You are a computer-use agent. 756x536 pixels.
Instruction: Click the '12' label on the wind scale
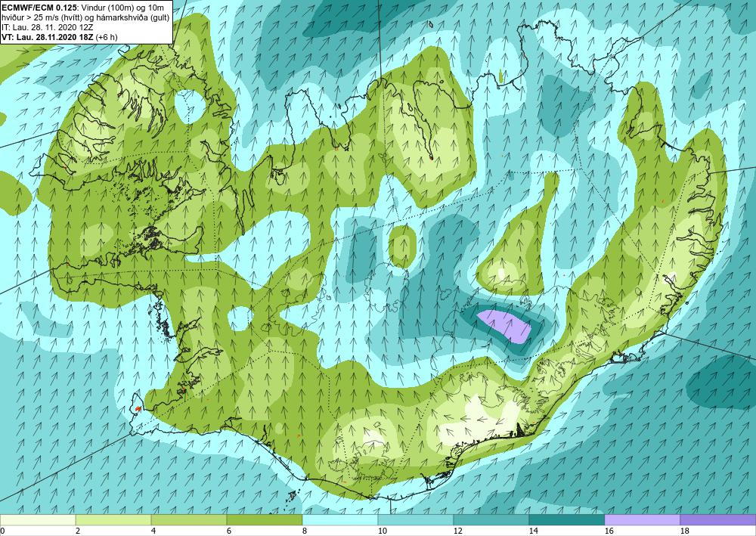coord(458,531)
